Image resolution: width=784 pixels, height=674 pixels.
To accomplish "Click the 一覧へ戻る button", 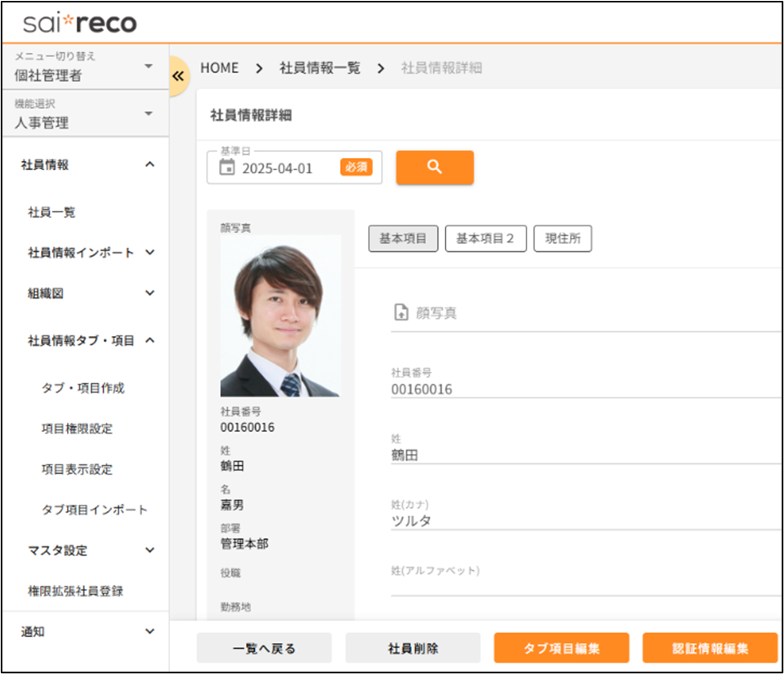I will [x=264, y=648].
